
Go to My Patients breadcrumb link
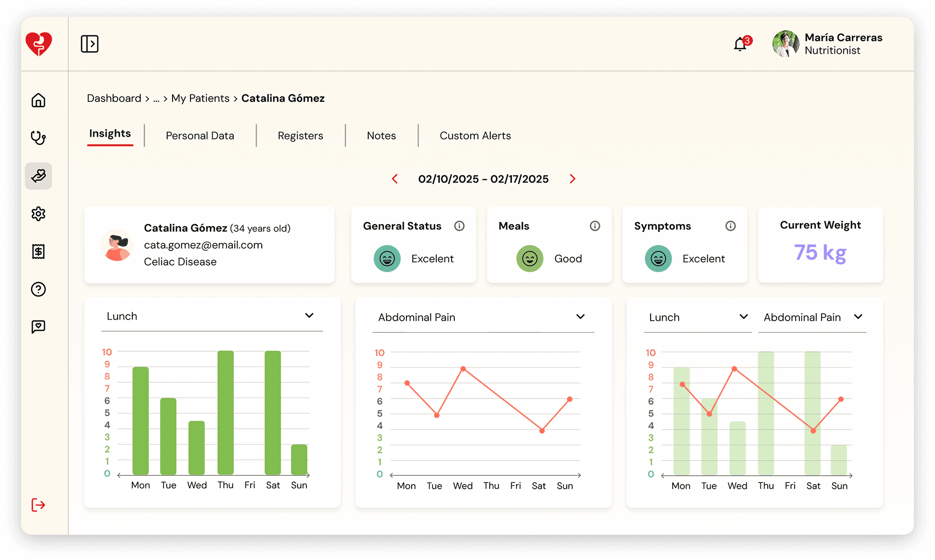200,99
